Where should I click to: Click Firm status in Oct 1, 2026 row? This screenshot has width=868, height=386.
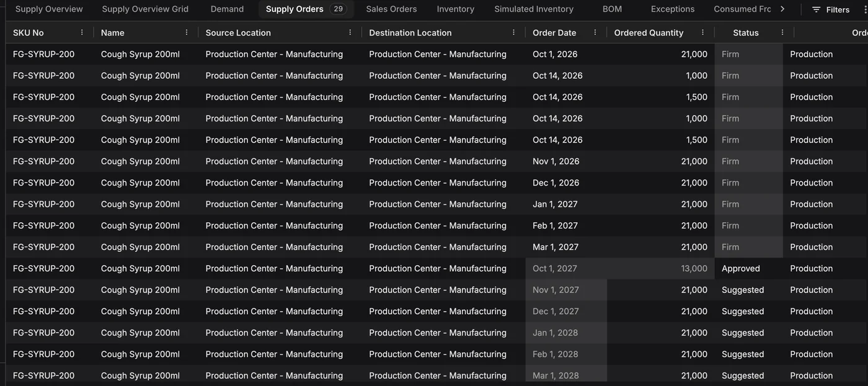click(748, 54)
